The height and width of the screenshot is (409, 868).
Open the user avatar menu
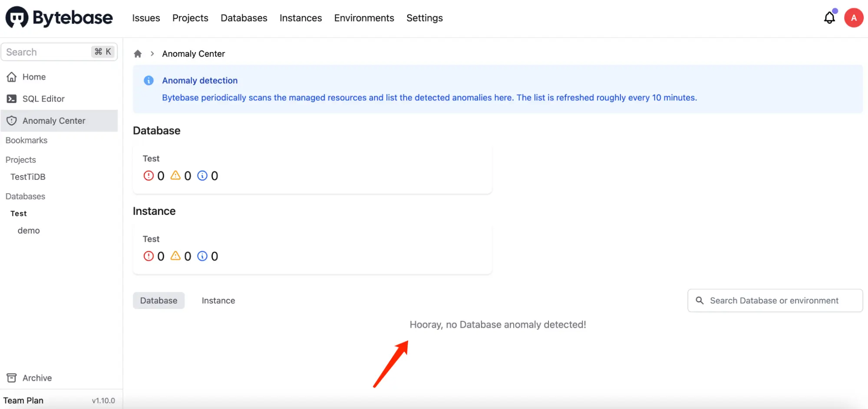coord(854,18)
